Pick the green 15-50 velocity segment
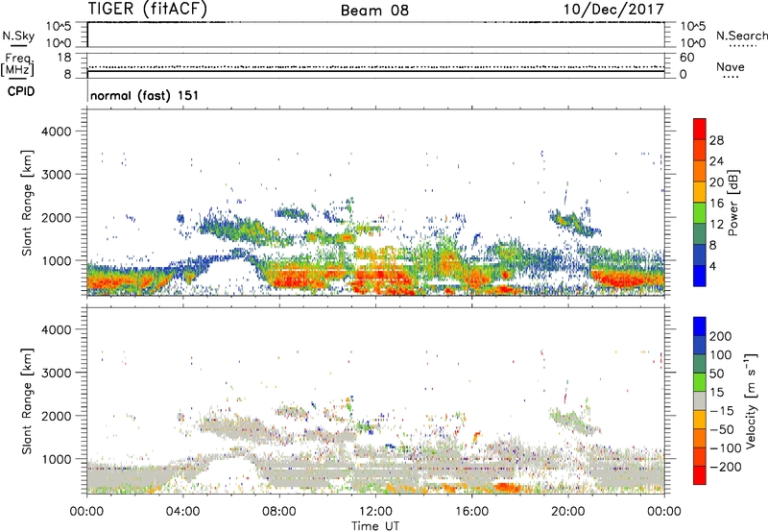Screen dimensions: 768x532 [700, 382]
